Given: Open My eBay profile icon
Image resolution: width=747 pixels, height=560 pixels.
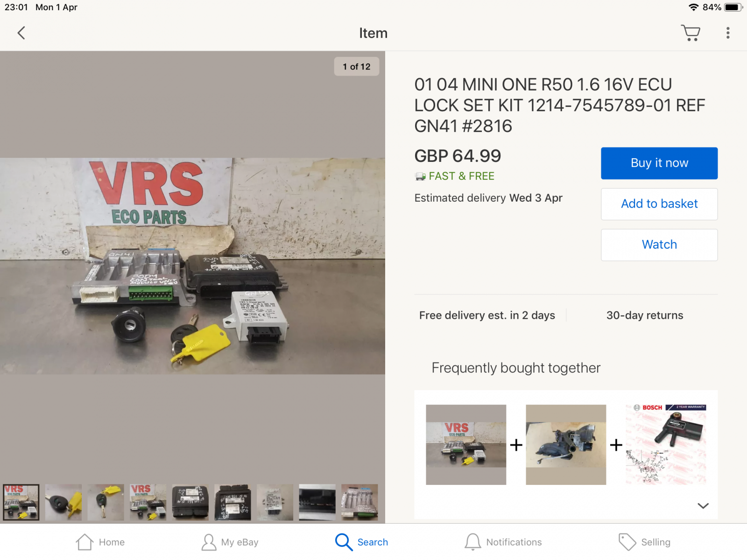Looking at the screenshot, I should pos(209,542).
